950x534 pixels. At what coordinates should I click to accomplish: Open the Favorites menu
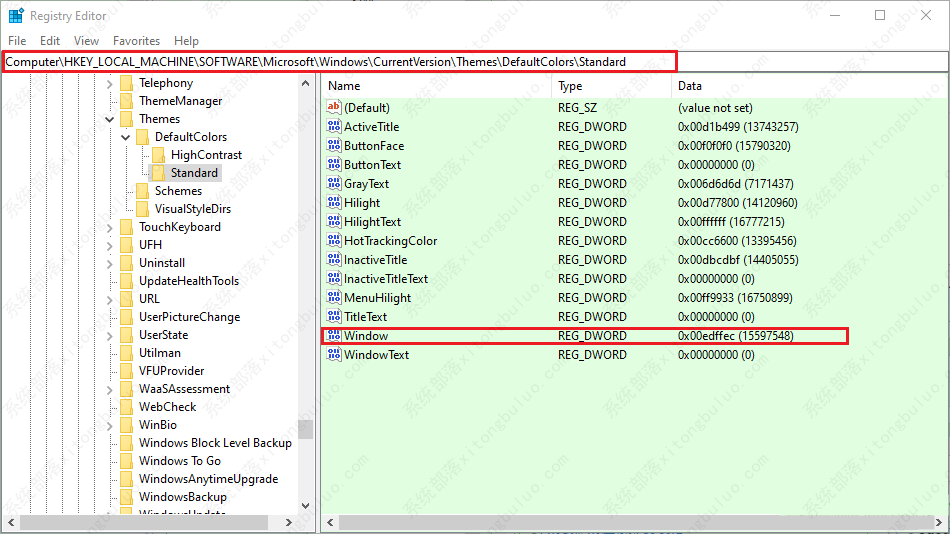coord(136,41)
